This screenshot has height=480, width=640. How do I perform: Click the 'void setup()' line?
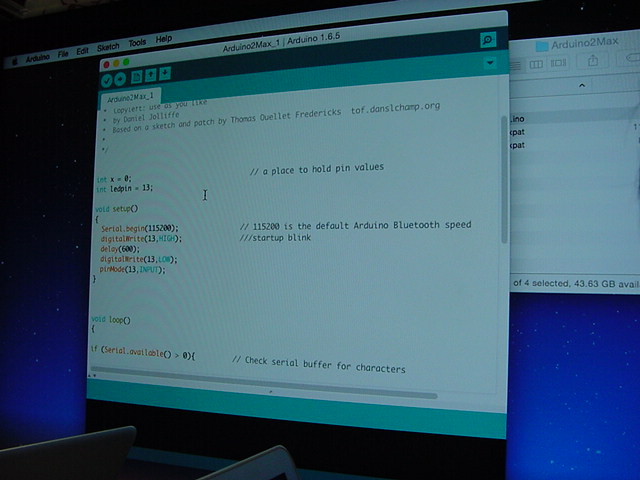point(117,209)
